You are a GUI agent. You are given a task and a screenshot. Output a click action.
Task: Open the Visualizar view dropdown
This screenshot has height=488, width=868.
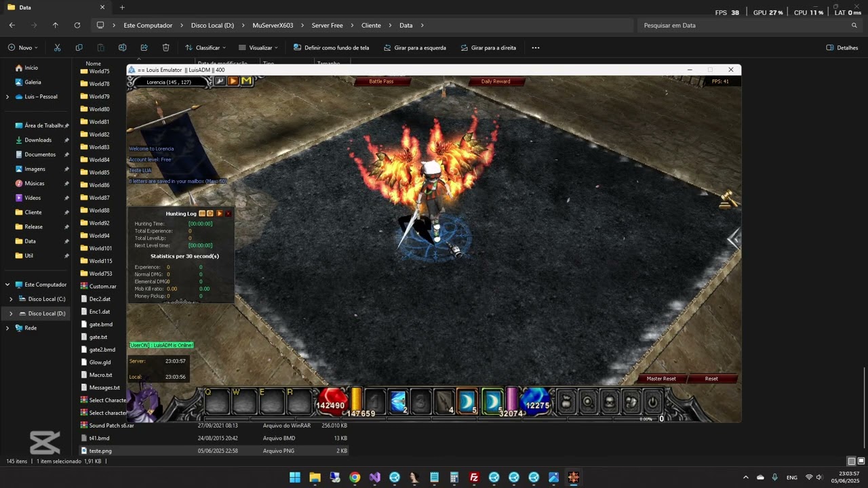coord(258,48)
